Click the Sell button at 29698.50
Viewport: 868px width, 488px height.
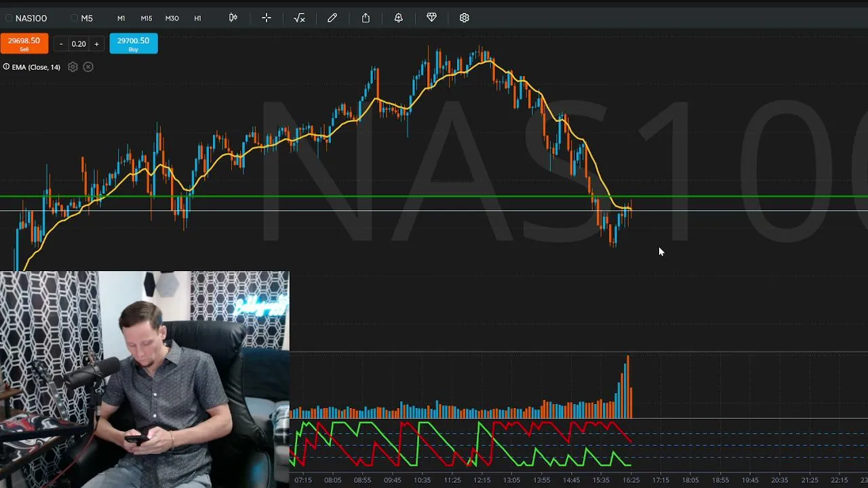click(24, 43)
